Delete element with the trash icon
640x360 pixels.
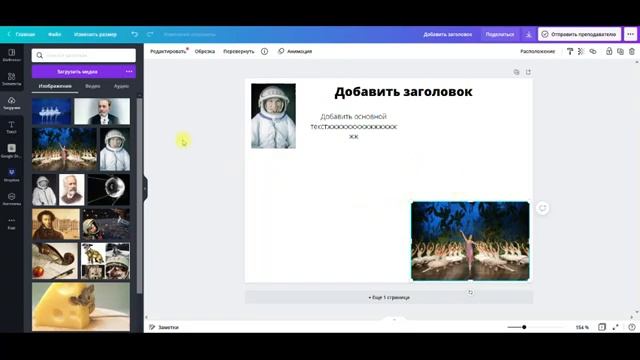tap(632, 51)
